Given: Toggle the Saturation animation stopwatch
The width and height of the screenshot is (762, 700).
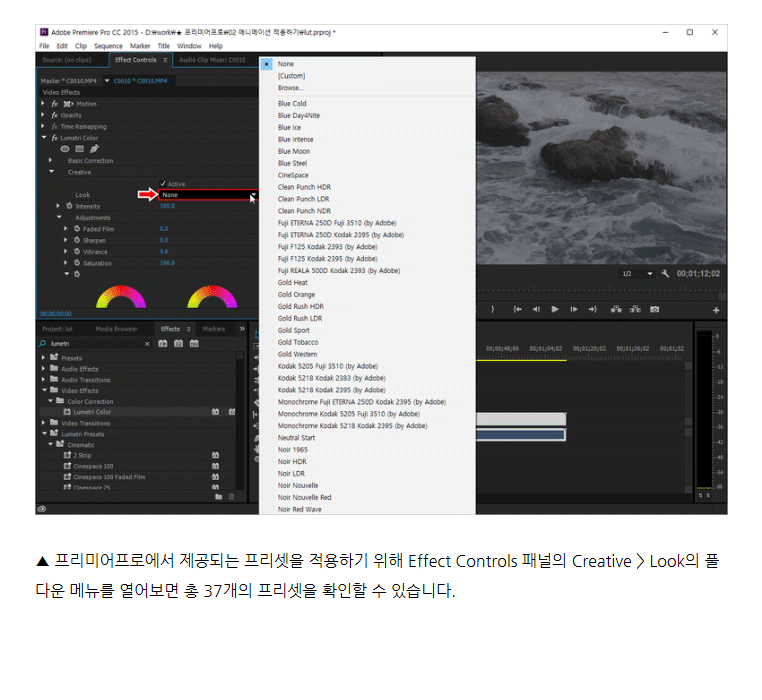Looking at the screenshot, I should click(77, 263).
